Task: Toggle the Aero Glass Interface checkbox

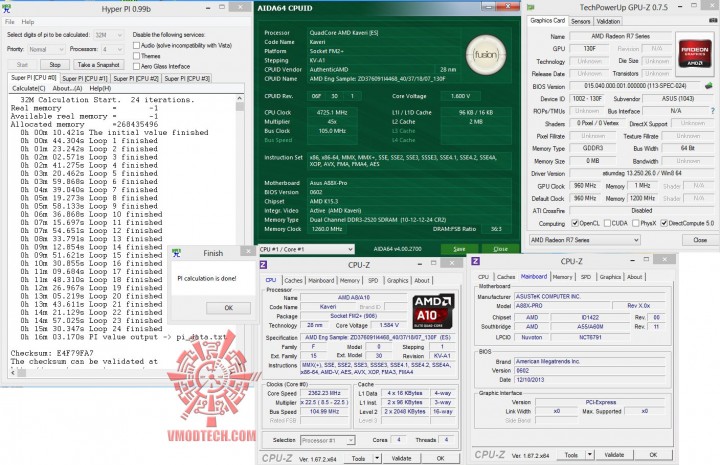Action: (x=136, y=67)
